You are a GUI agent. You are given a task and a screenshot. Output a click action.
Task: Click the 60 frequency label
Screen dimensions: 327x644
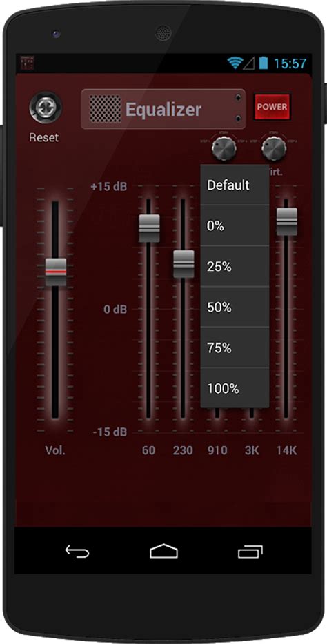click(149, 450)
